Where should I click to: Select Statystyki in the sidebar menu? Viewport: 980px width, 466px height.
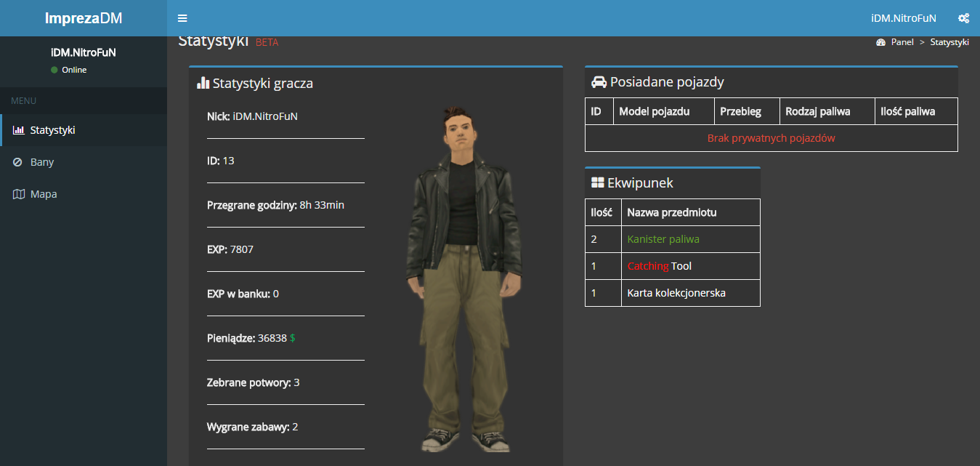(x=52, y=130)
